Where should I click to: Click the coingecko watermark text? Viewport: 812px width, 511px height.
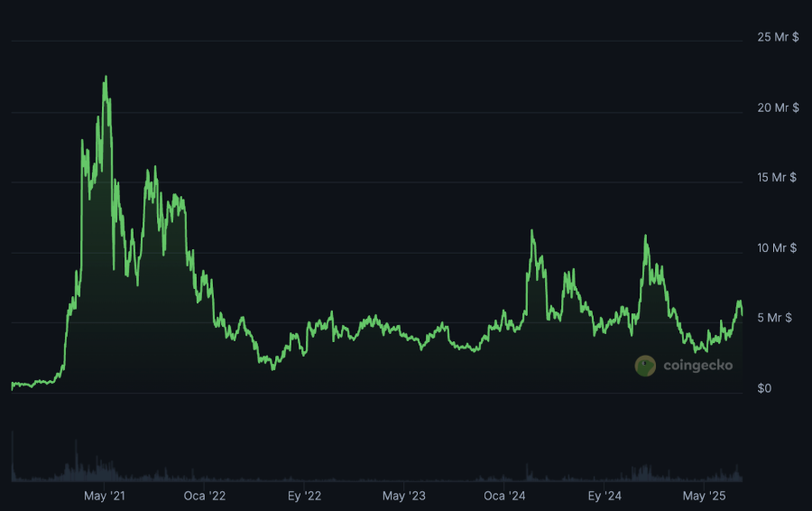click(697, 366)
